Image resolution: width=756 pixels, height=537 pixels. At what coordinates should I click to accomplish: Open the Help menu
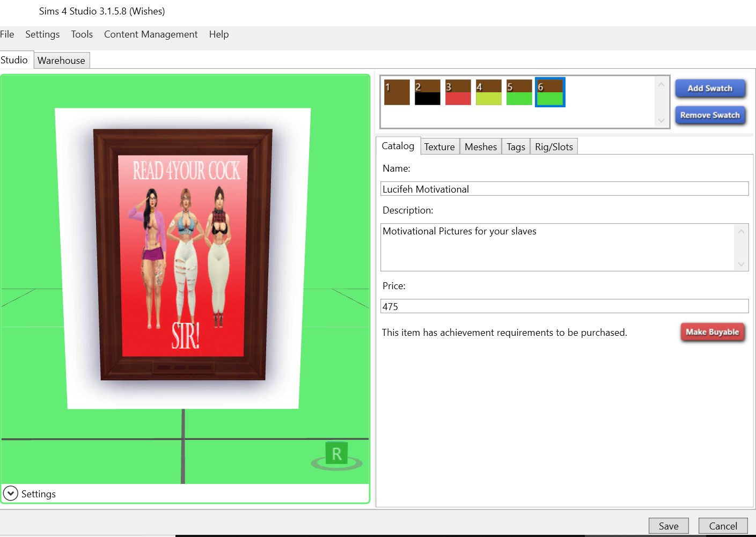coord(219,34)
